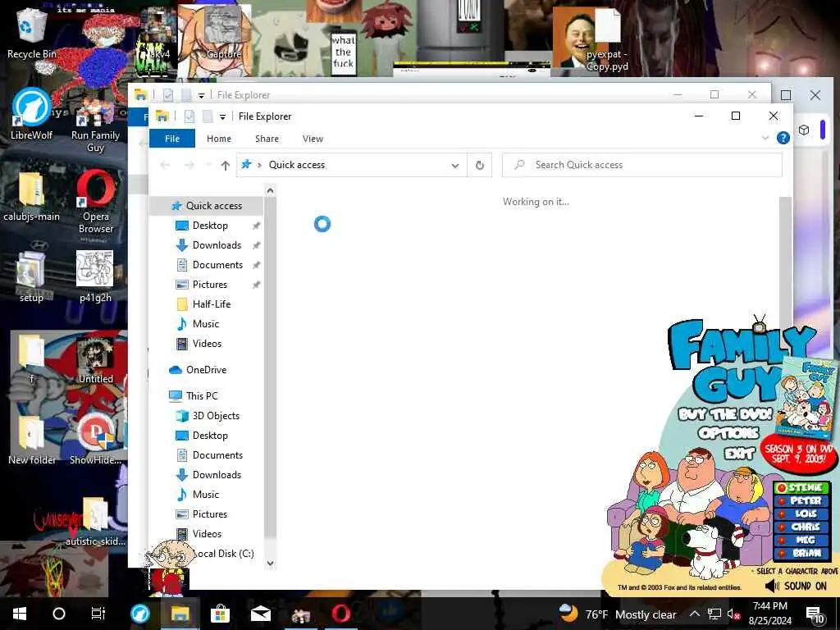Screen dimensions: 840x630
Task: Open the weather widget showing 76°F
Action: click(x=617, y=614)
